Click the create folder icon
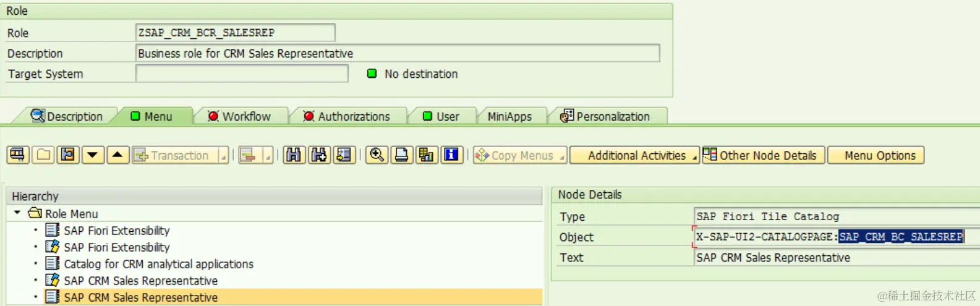Screen dimensions: 980x306 coord(43,155)
